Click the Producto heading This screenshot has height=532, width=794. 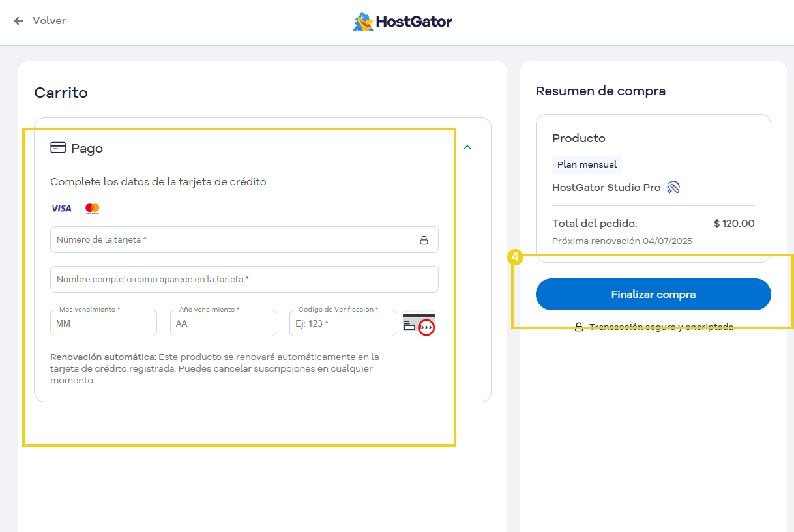click(x=579, y=138)
